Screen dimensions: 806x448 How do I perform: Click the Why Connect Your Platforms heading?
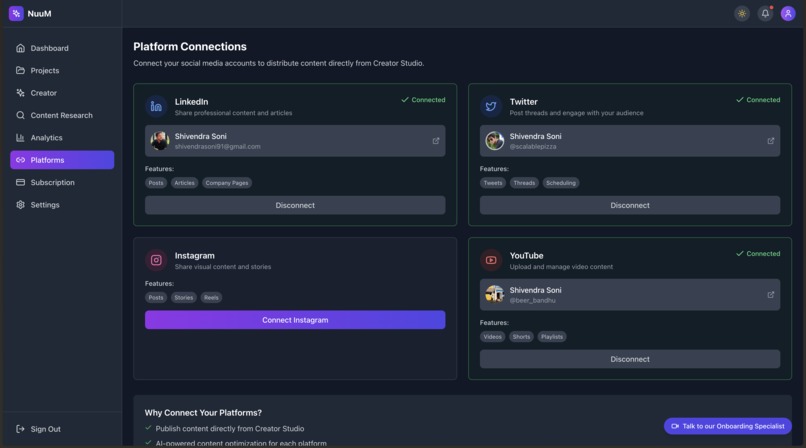(203, 413)
